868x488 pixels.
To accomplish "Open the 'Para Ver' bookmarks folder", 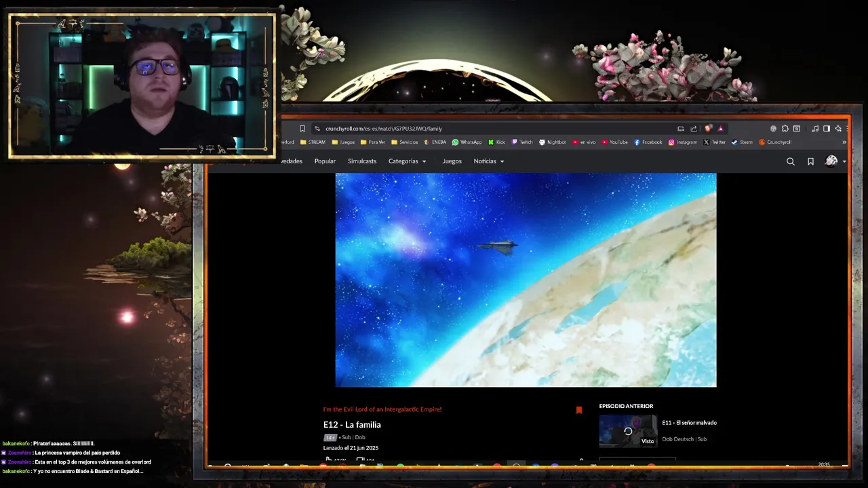I will pyautogui.click(x=373, y=142).
